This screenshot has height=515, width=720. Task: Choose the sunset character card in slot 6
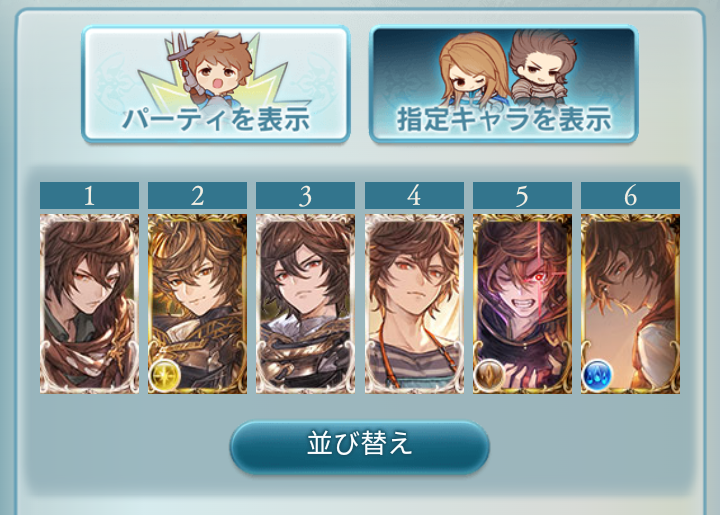tap(630, 303)
